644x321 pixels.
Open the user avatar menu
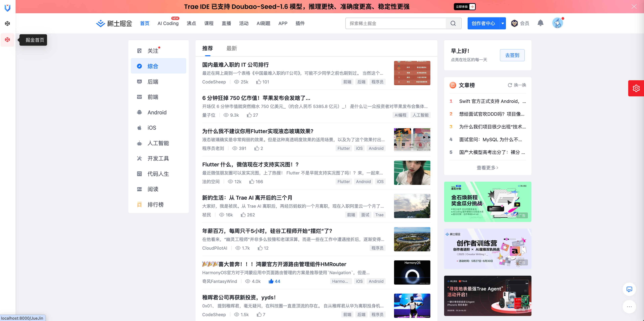[557, 23]
